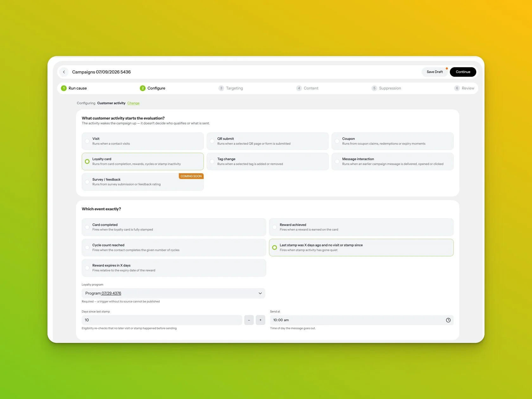Viewport: 532px width, 399px height.
Task: Click the Change link beside Customer activity
Action: [133, 103]
